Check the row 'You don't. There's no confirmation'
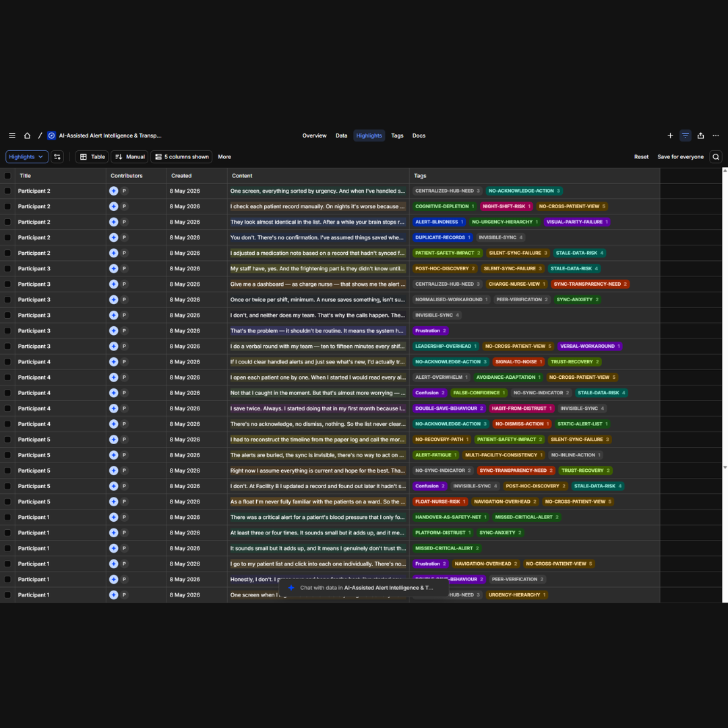The width and height of the screenshot is (728, 728). pos(7,238)
